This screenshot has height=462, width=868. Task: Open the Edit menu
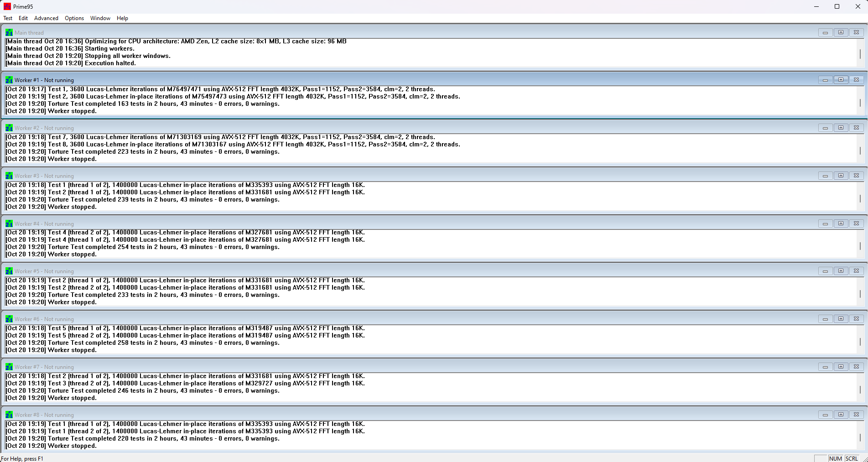pyautogui.click(x=23, y=18)
